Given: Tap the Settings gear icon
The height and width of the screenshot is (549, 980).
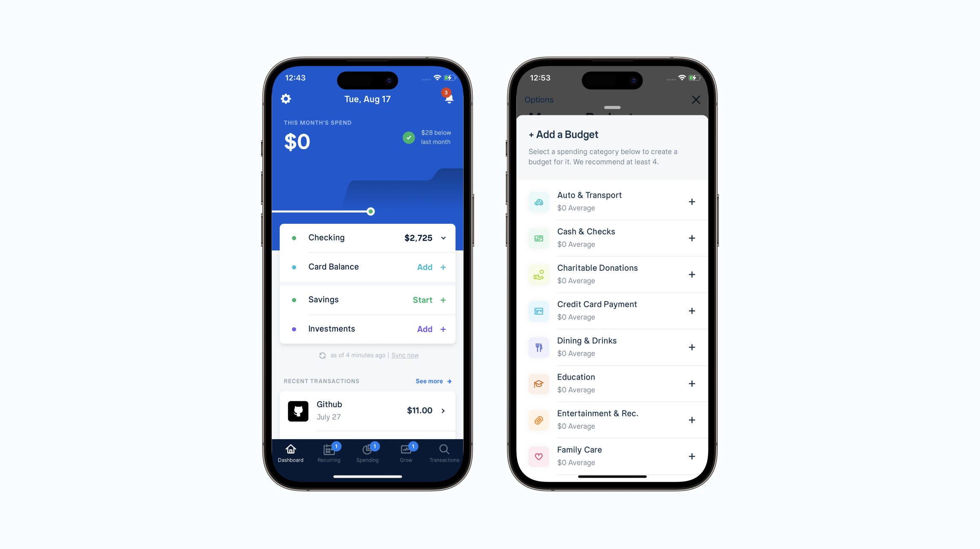Looking at the screenshot, I should [286, 99].
